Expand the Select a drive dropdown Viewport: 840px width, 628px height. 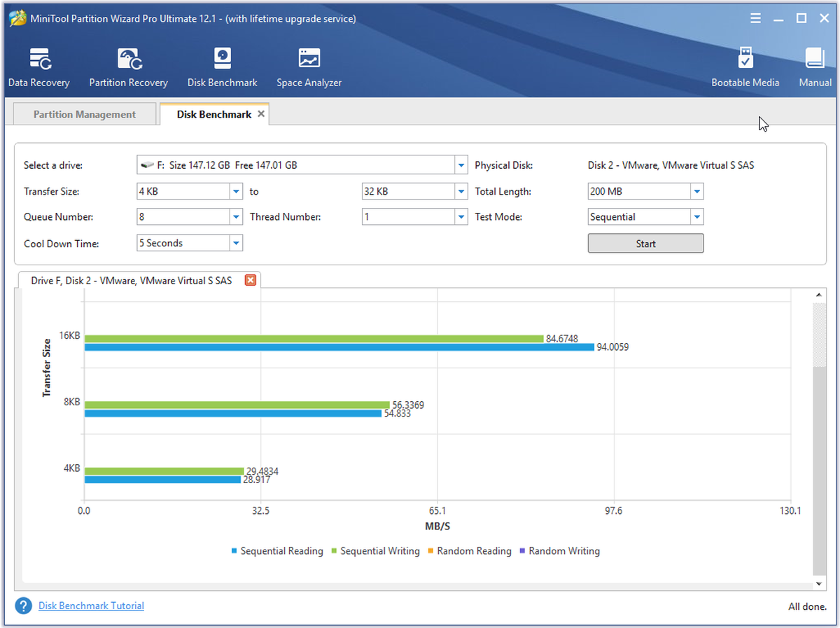click(x=461, y=165)
